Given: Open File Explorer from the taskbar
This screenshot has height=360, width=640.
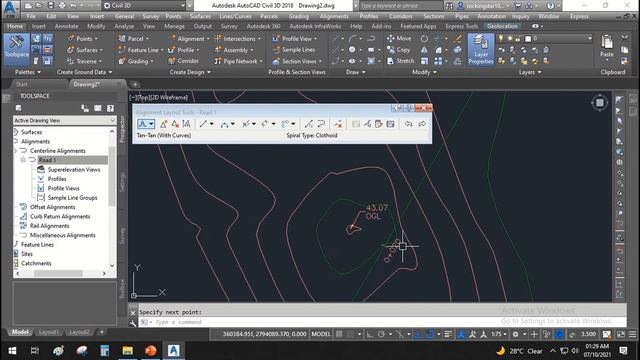Looking at the screenshot, I should click(128, 351).
